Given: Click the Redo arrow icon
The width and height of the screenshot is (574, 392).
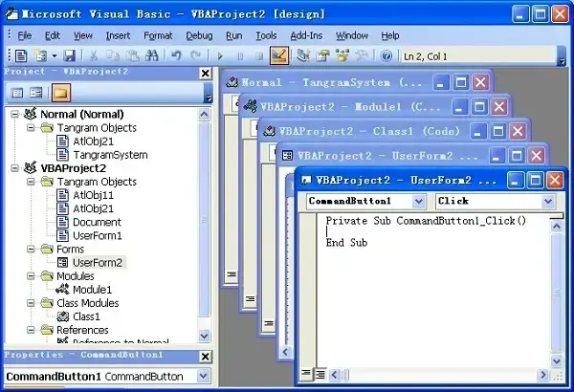Looking at the screenshot, I should [x=196, y=56].
